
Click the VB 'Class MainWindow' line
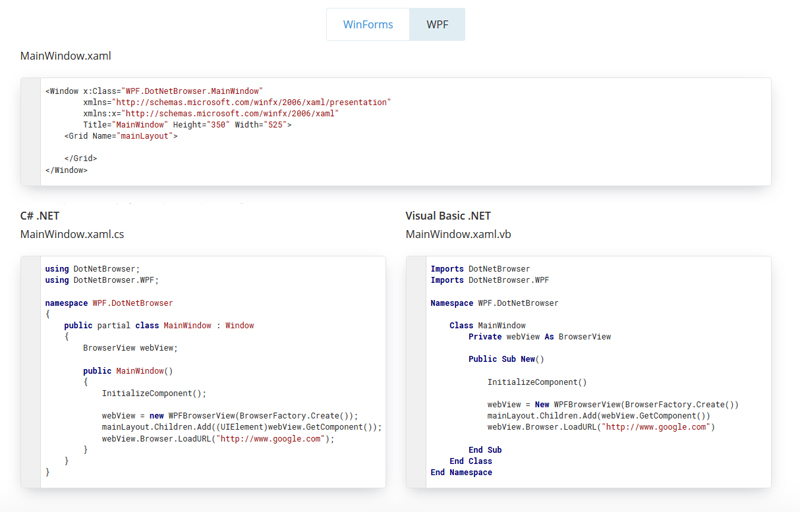(x=488, y=325)
